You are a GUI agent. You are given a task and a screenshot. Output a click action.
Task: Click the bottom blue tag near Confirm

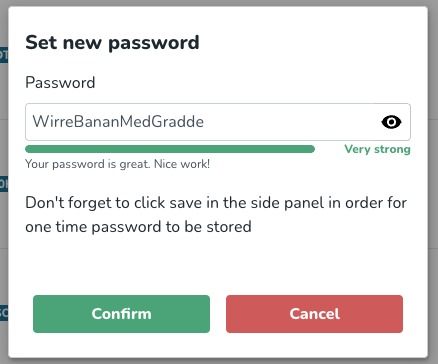4,313
